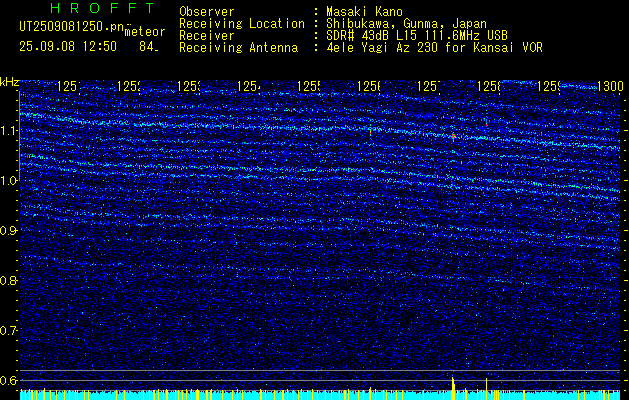Screen dimensions: 629x400
Task: Click the yellow power spike near 1258
Action: 486,389
